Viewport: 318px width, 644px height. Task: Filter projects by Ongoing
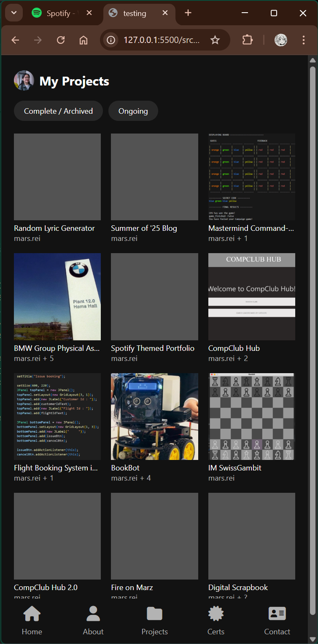tap(133, 111)
